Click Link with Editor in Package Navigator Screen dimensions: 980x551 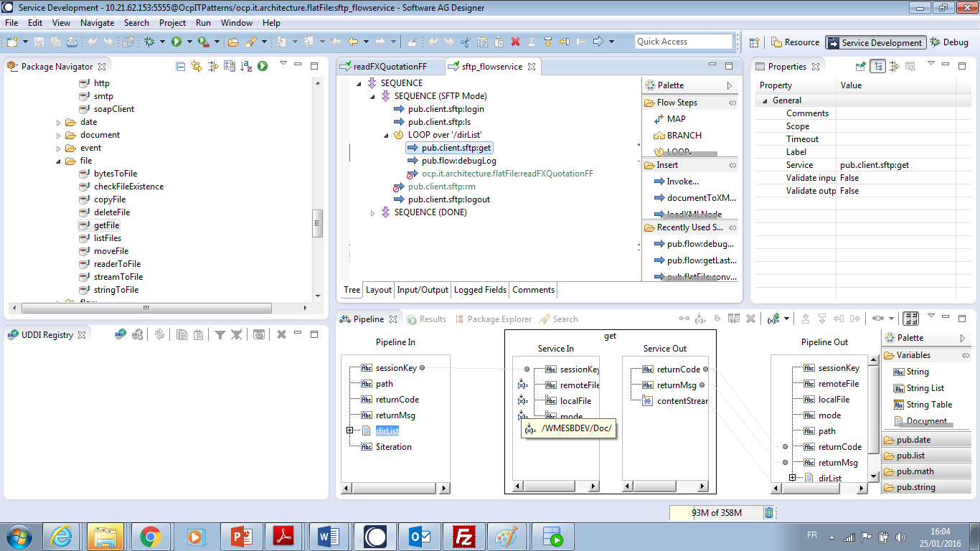coord(197,66)
